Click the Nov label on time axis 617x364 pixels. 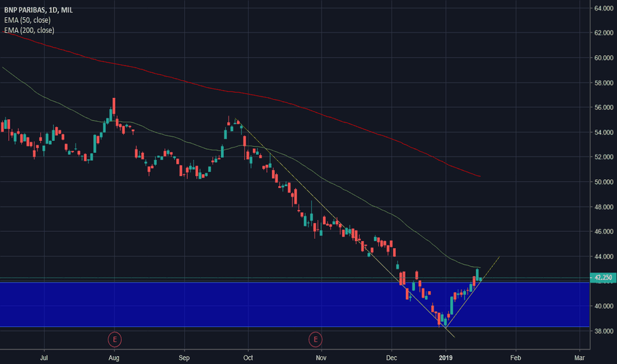[x=321, y=357]
